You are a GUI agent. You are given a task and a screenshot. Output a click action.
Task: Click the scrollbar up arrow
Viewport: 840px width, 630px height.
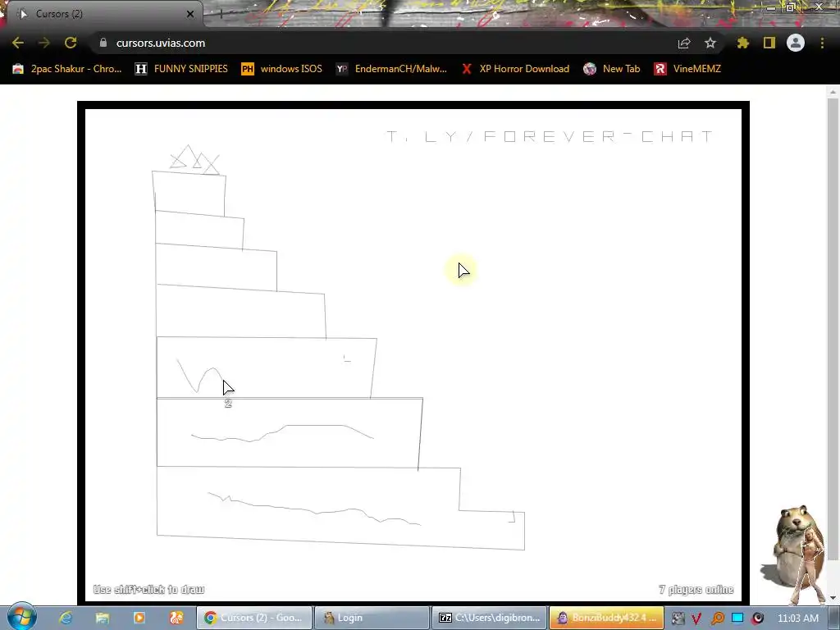coord(833,92)
